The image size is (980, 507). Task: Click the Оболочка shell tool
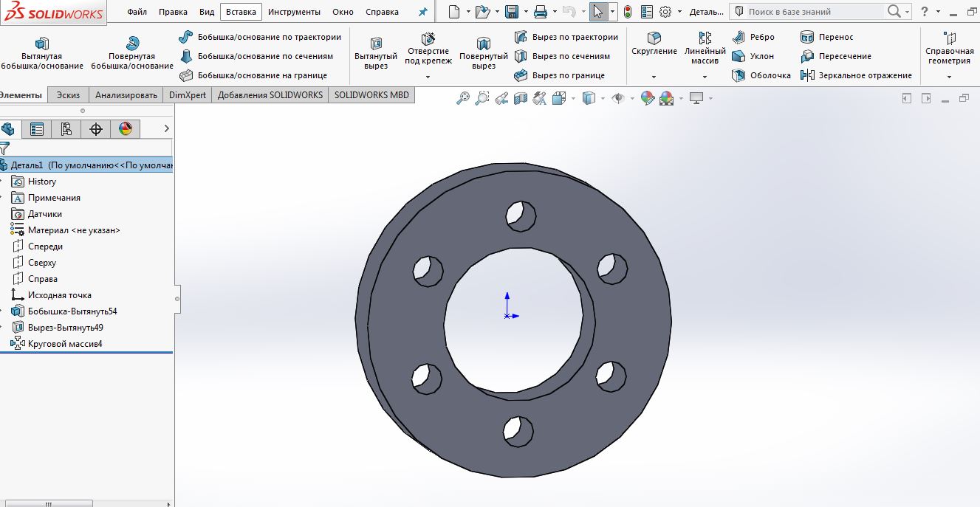761,75
